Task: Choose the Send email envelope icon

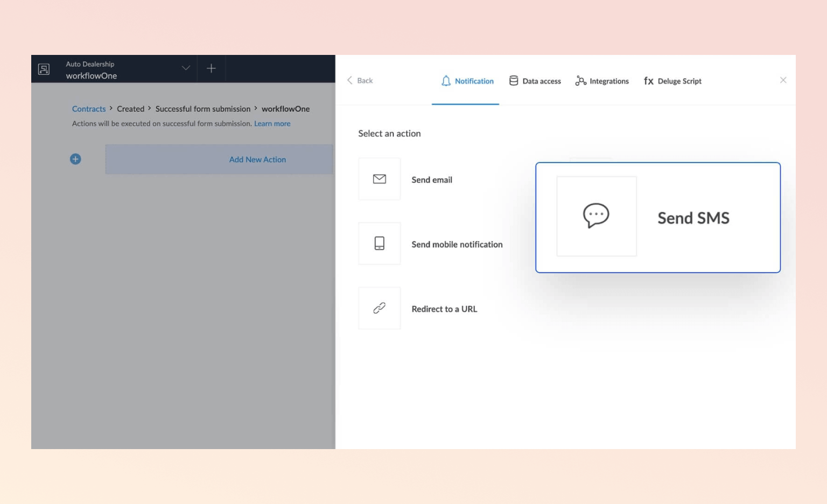Action: 380,179
